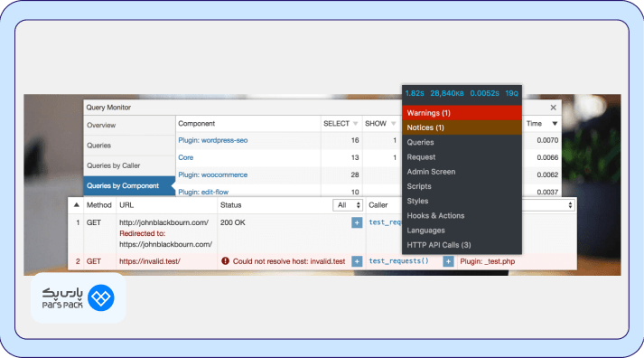
Task: Close the Query Monitor panel
Action: pos(554,108)
